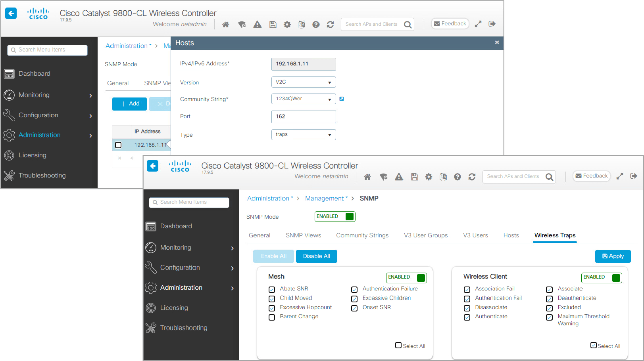644x361 pixels.
Task: Open the Community String dropdown
Action: coord(304,99)
